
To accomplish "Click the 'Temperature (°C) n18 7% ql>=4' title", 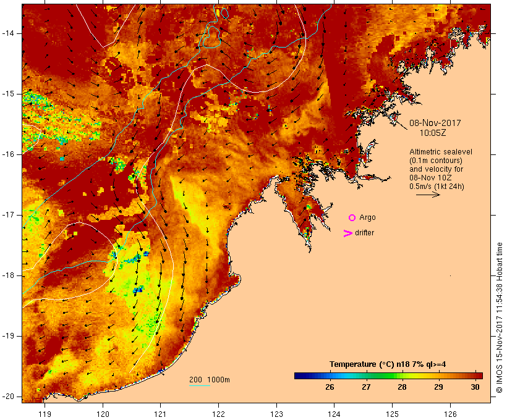I will click(388, 364).
